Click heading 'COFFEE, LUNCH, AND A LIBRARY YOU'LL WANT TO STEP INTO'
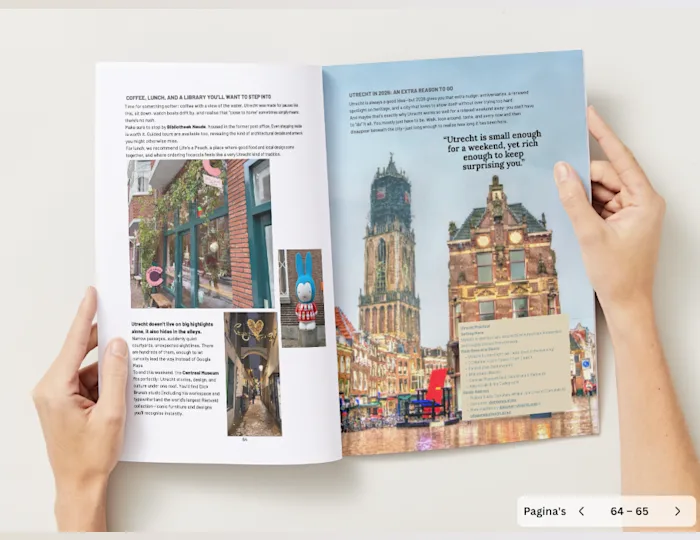Screen dimensions: 700x540 pyautogui.click(x=198, y=97)
